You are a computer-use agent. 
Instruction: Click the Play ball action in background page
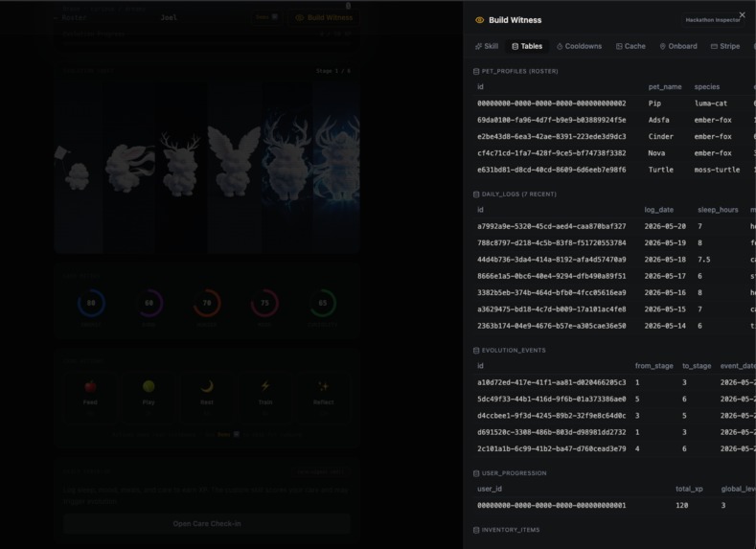(149, 398)
